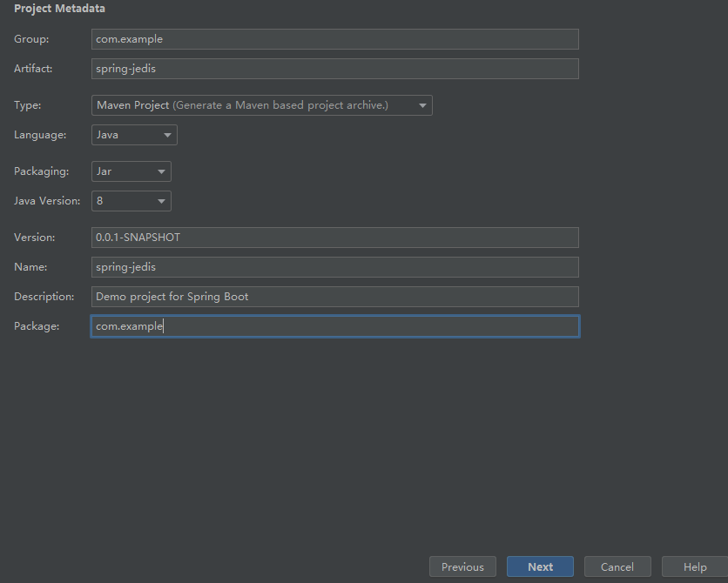Click the Packaging label
The image size is (728, 583).
coord(41,171)
